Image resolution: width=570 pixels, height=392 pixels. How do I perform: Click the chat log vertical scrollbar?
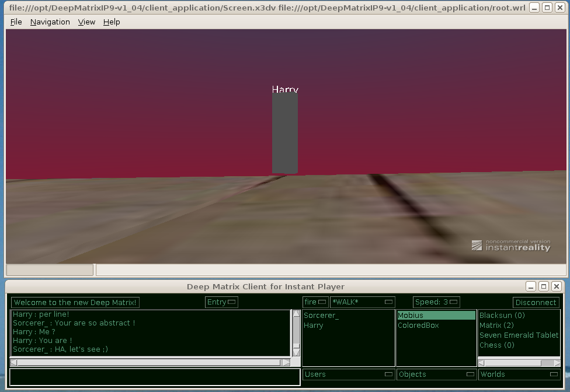[296, 332]
